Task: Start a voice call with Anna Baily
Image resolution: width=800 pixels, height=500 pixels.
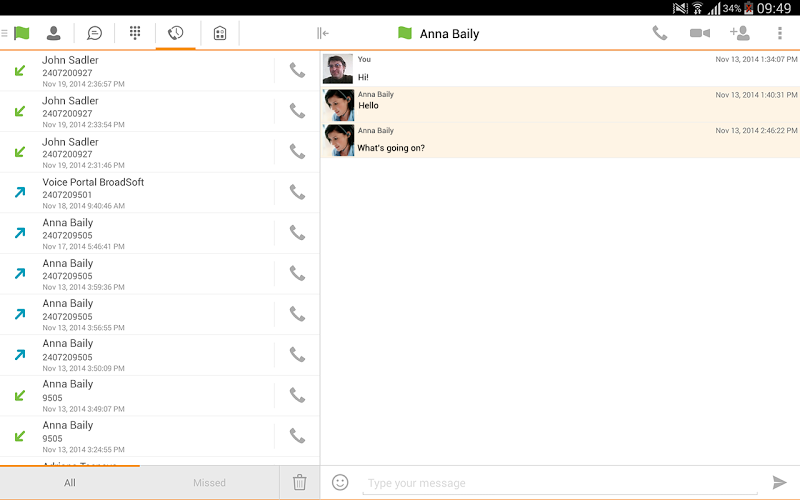Action: 660,33
